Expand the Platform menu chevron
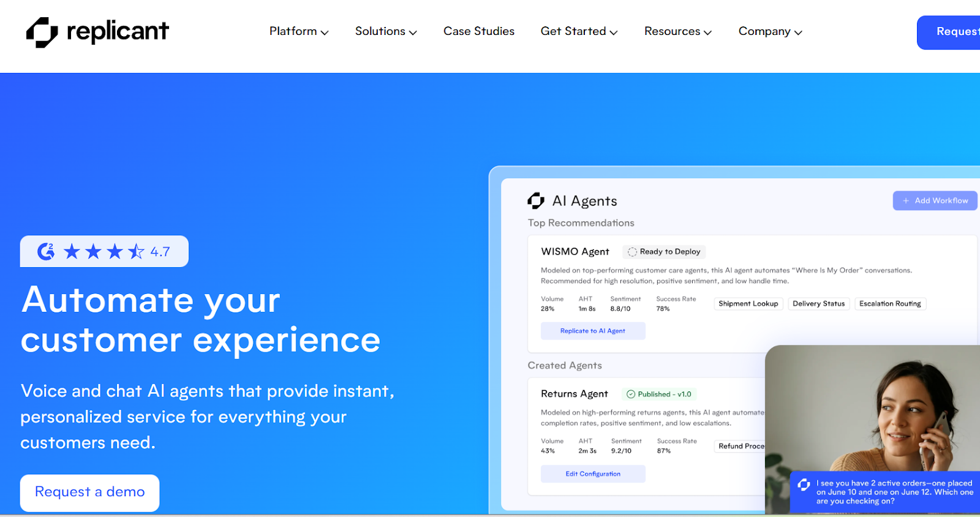 (325, 32)
